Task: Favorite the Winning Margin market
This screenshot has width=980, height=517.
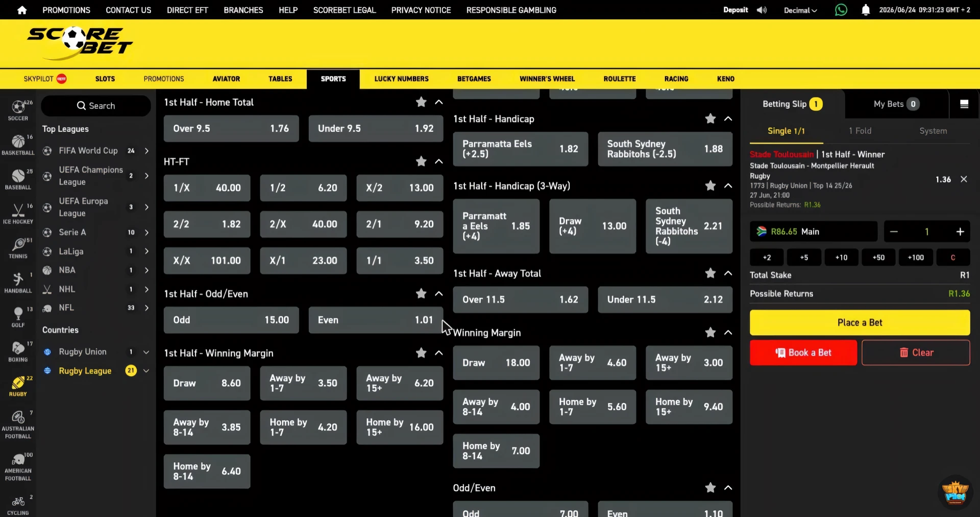Action: pos(710,333)
